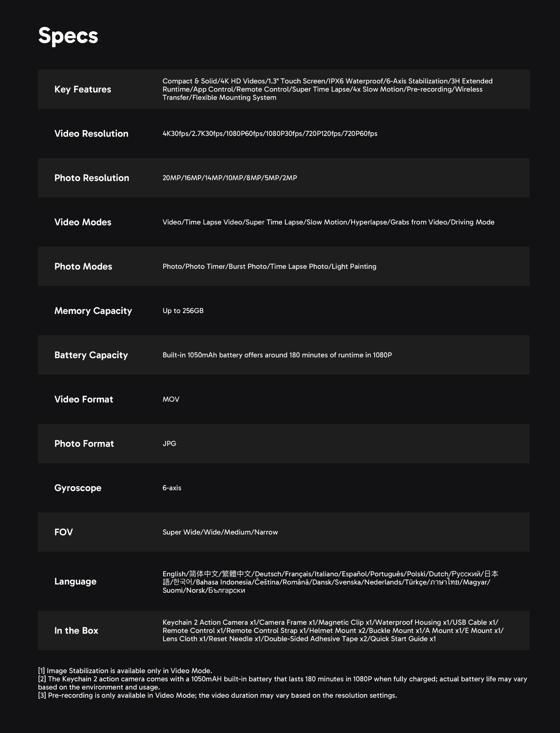560x733 pixels.
Task: Click the 'Up to 256GB' value
Action: (183, 311)
